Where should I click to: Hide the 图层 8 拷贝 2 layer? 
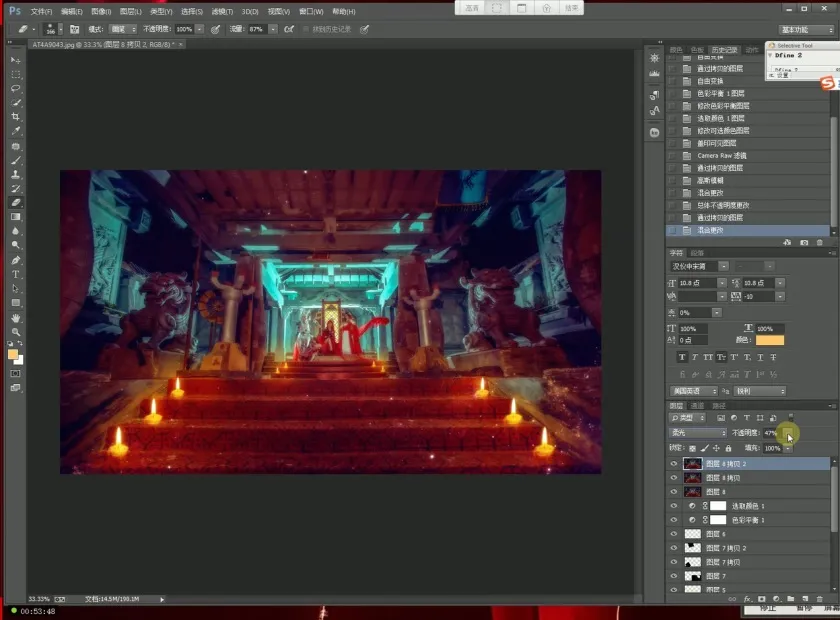click(674, 464)
